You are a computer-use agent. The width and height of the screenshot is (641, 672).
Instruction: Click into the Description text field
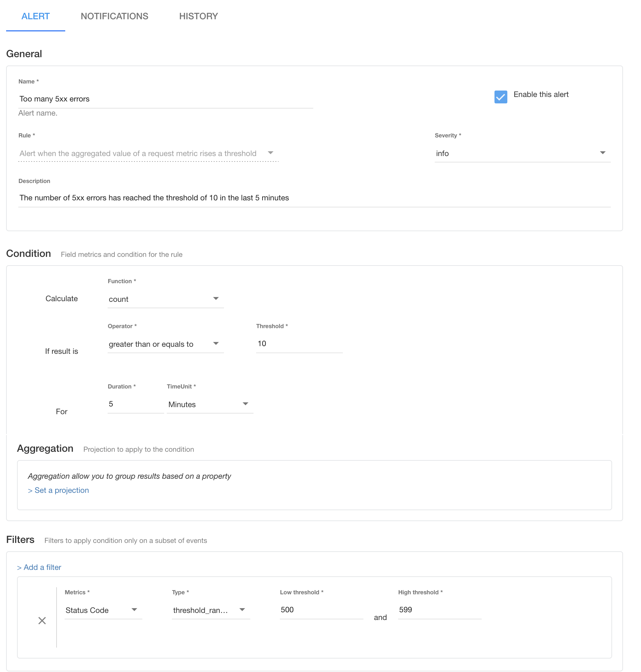coord(314,198)
